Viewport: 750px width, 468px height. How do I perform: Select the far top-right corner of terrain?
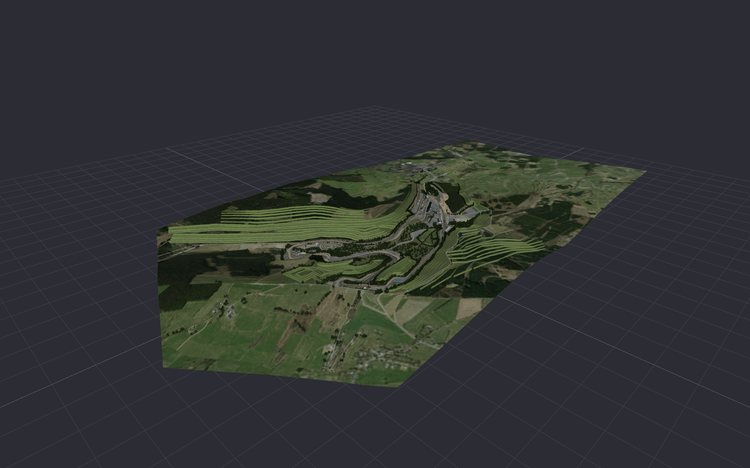click(x=644, y=171)
